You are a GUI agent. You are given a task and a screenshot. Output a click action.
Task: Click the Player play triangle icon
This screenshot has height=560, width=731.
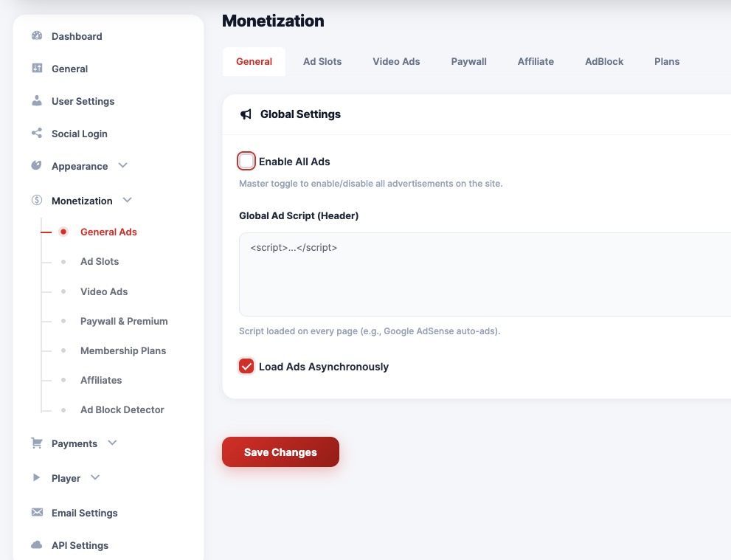tap(37, 478)
